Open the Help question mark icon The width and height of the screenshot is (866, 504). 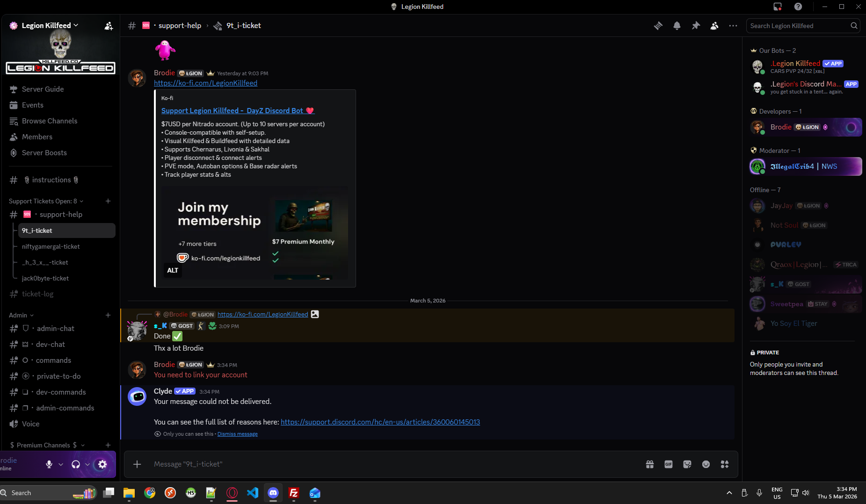[x=798, y=7]
